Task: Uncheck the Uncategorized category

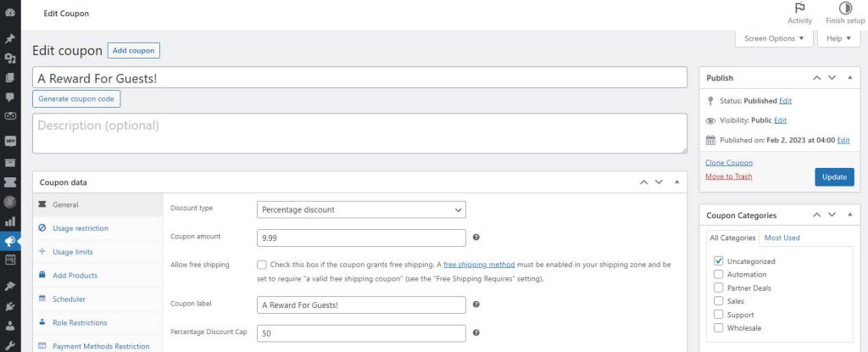Action: click(719, 261)
